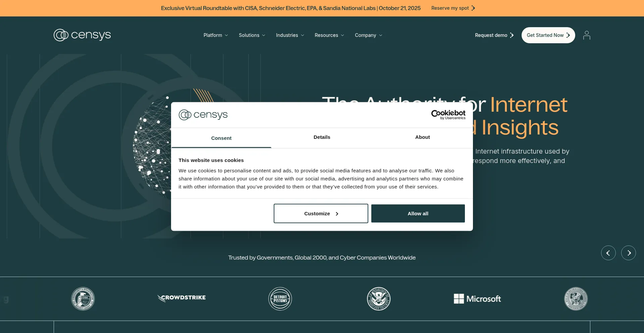Expand the Solutions dropdown menu
Screen dimensions: 644x333
[252, 35]
